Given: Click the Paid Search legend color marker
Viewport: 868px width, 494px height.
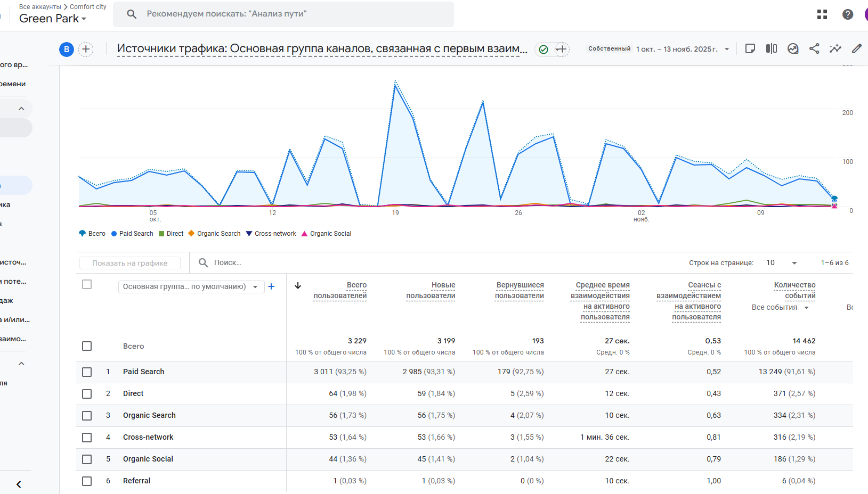Looking at the screenshot, I should [114, 234].
